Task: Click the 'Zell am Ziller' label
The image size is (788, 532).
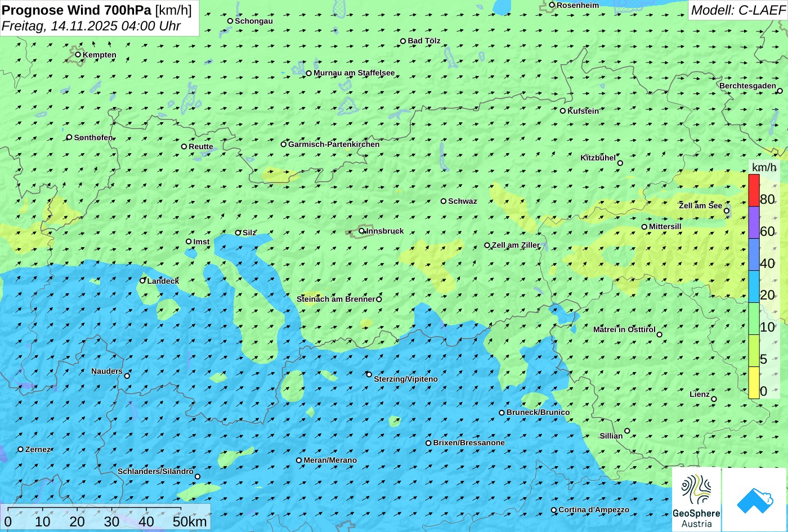Action: (516, 245)
